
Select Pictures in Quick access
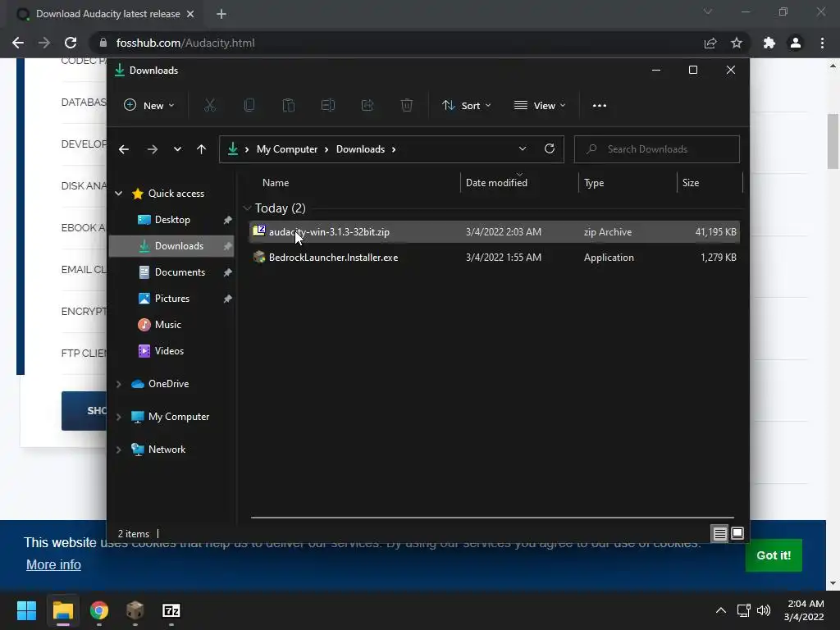[x=172, y=299]
